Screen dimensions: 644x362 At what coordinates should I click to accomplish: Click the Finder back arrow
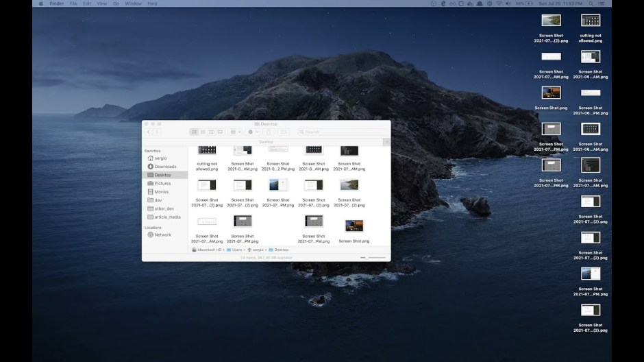pyautogui.click(x=149, y=132)
